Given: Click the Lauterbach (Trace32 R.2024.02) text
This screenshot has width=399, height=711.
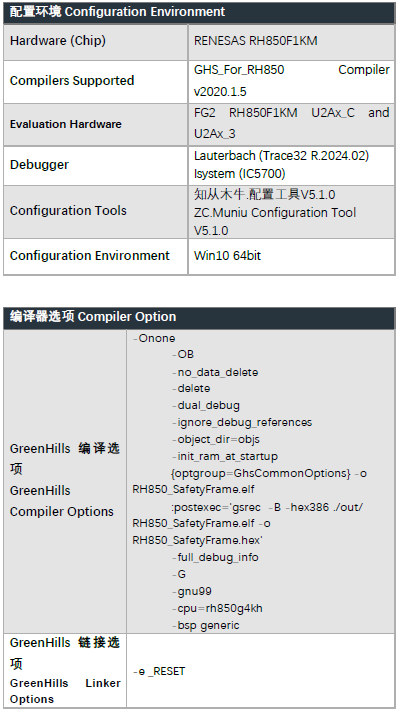Looking at the screenshot, I should click(281, 156).
